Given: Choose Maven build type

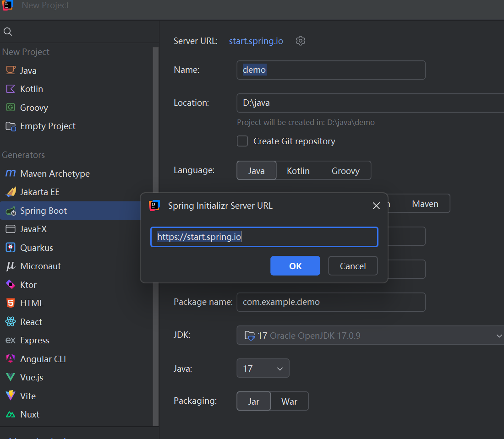Looking at the screenshot, I should coord(425,204).
